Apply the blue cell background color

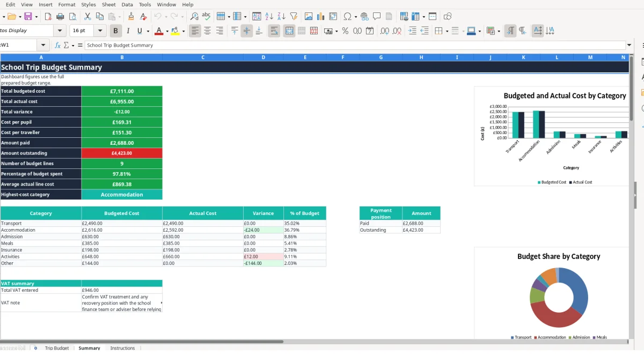pyautogui.click(x=471, y=31)
